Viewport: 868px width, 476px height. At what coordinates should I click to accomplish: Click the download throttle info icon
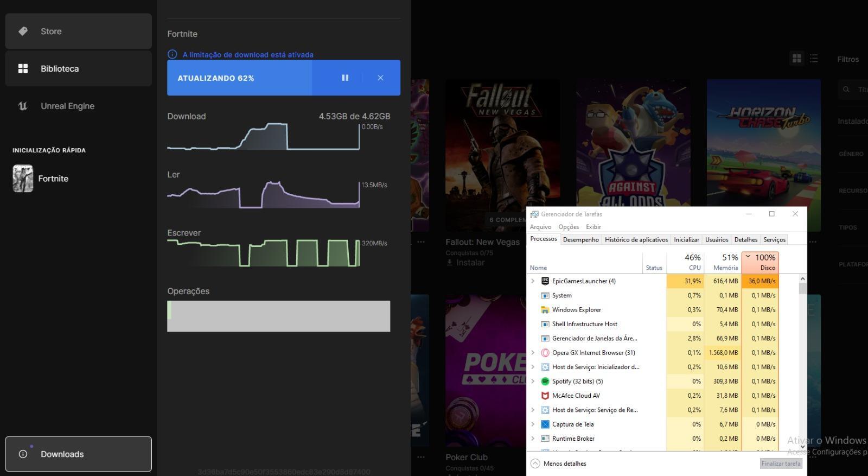coord(173,54)
